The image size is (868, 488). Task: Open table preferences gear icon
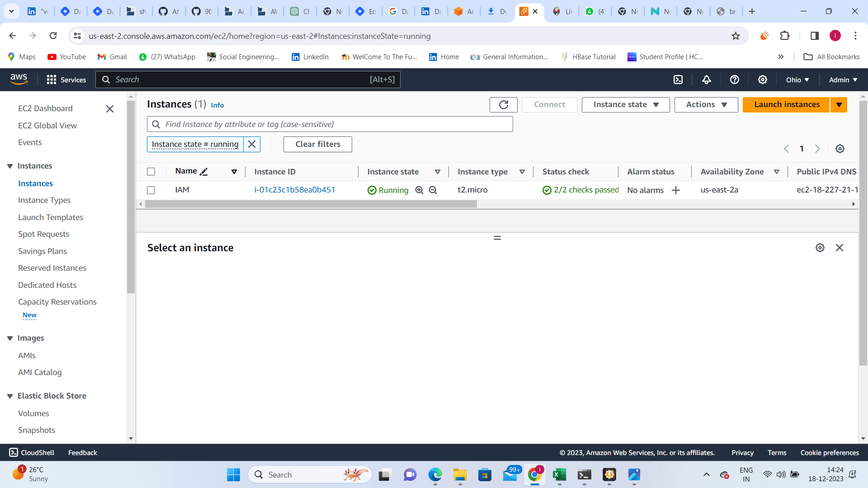coord(840,149)
